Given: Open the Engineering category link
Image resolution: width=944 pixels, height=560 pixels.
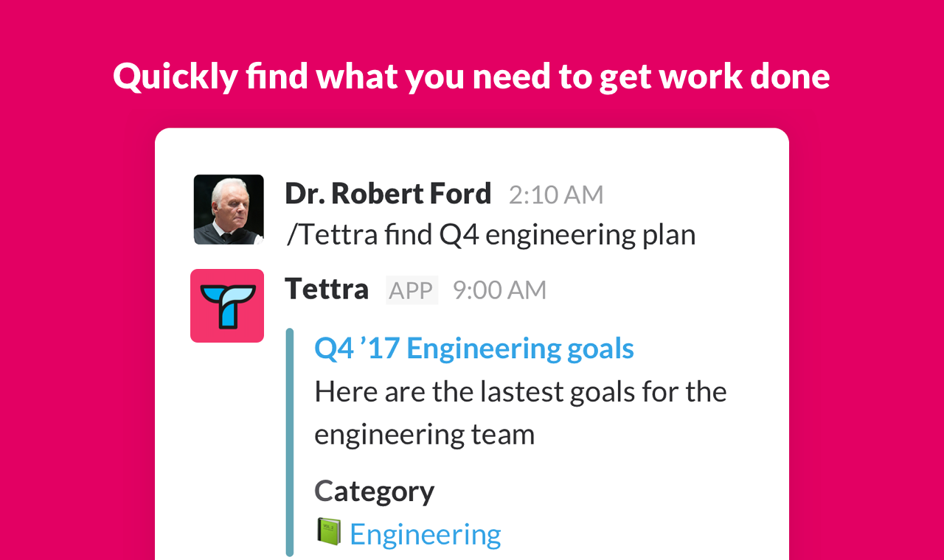Looking at the screenshot, I should coord(426,534).
